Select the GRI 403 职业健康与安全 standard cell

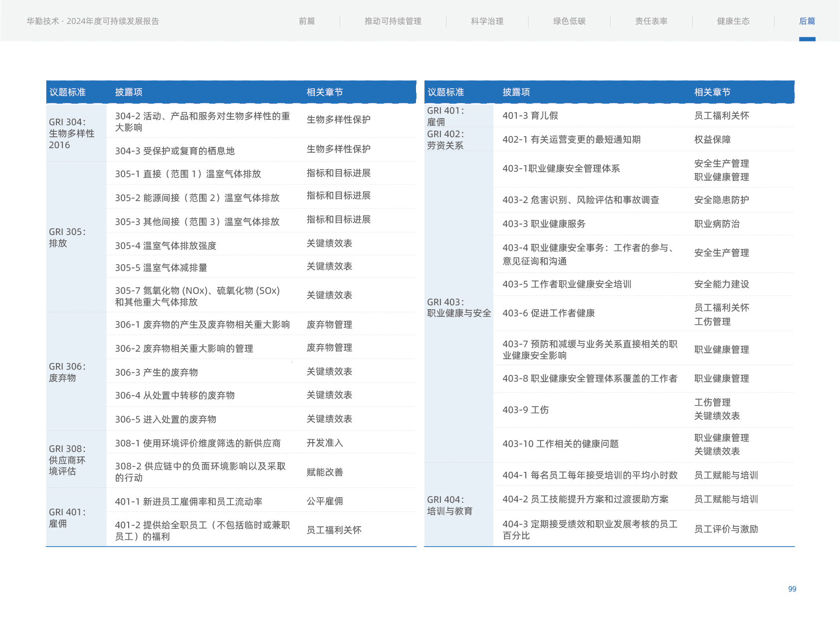click(x=458, y=308)
